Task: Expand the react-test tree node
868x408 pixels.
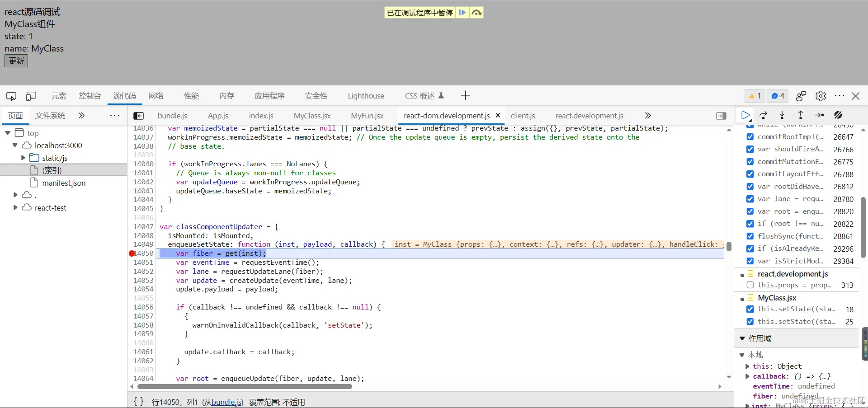Action: (x=15, y=207)
